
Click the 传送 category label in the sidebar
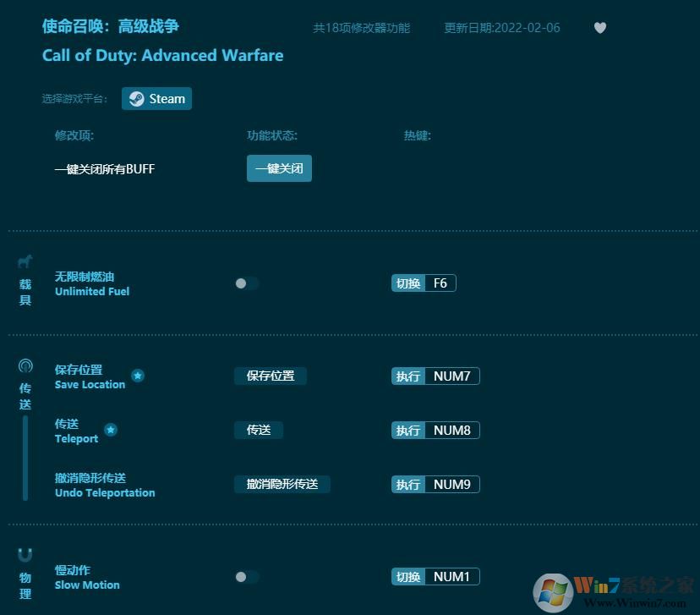[25, 396]
